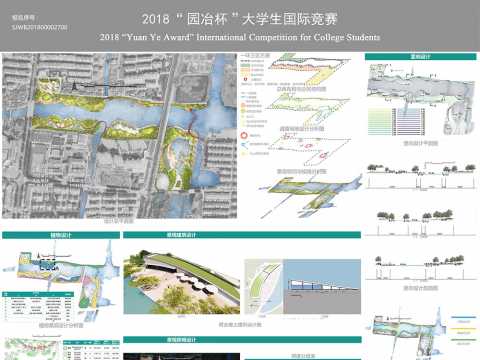Click the Chinese competition title at the top
This screenshot has width=480, height=360.
click(240, 19)
